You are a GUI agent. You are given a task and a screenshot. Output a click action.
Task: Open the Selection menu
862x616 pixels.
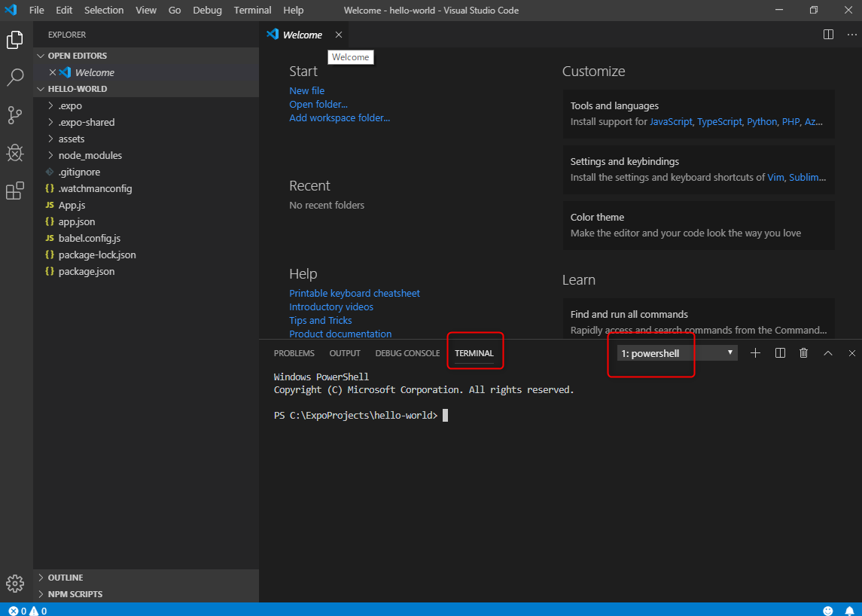(104, 10)
